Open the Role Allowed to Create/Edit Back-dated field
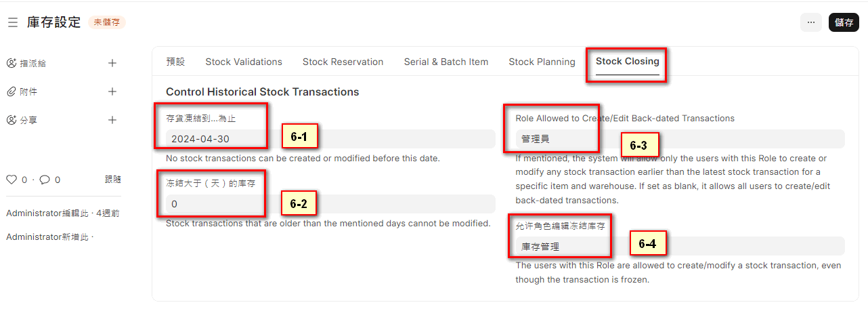Image resolution: width=868 pixels, height=309 pixels. coord(679,139)
